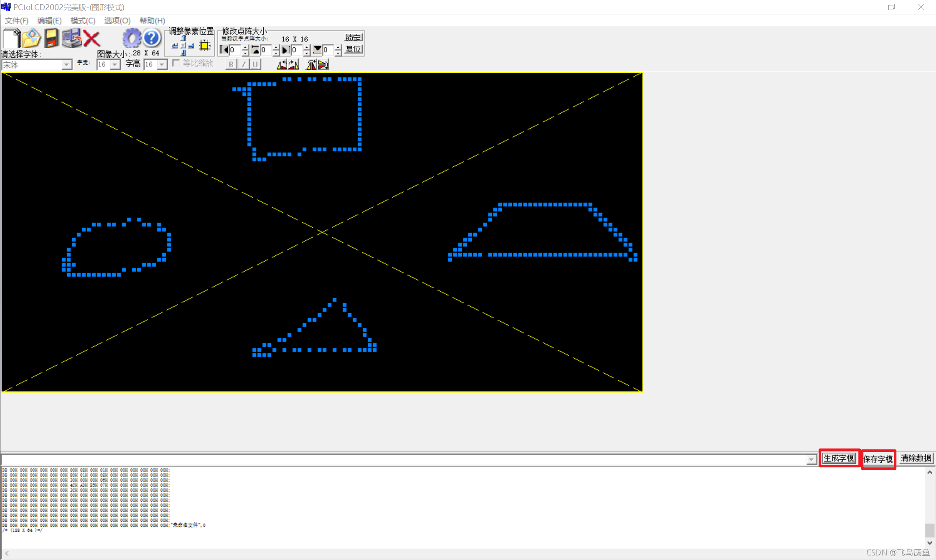Click the 生成字模 button
936x560 pixels.
tap(839, 458)
